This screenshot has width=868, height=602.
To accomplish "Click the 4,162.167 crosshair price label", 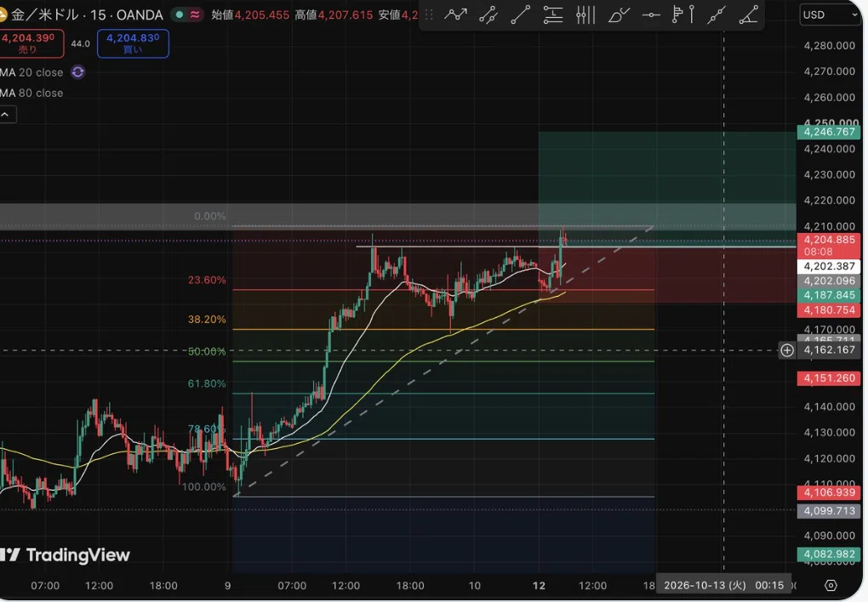I will coord(828,349).
